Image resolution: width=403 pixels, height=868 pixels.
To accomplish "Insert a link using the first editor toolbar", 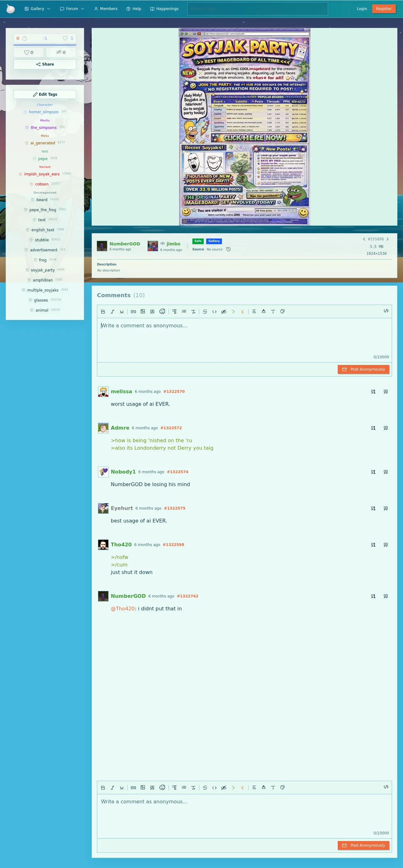I will coord(133,311).
